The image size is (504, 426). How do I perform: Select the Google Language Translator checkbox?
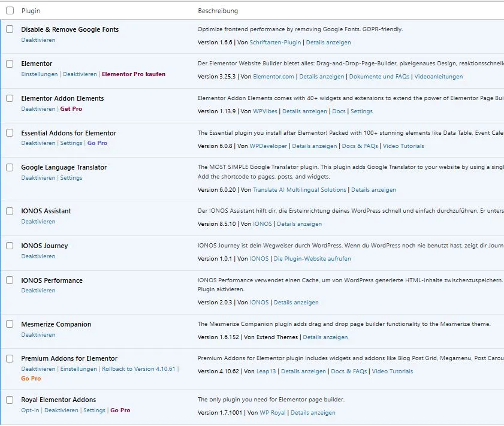coord(10,167)
